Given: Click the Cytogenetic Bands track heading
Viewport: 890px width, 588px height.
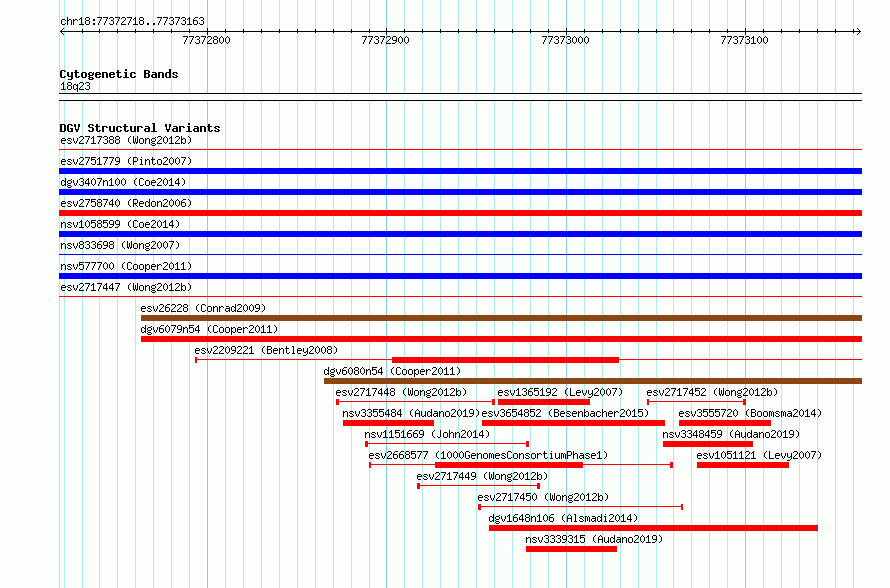Looking at the screenshot, I should pos(119,74).
